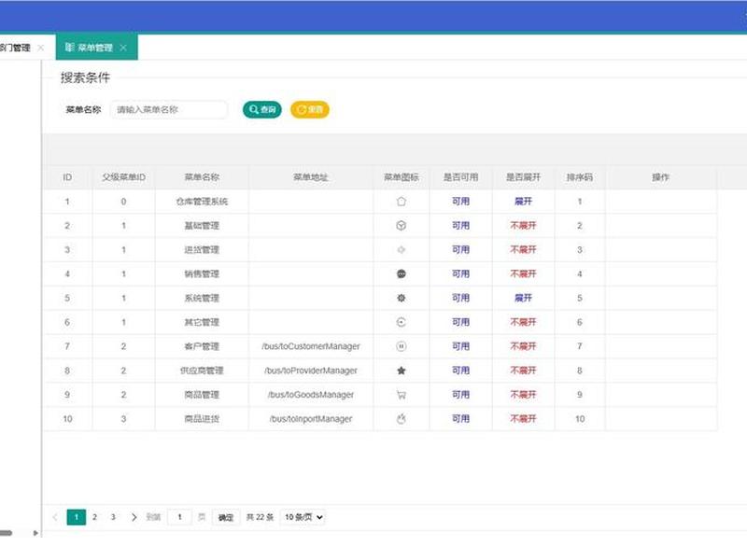This screenshot has width=747, height=560.
Task: Click the 排序码 column header
Action: (x=580, y=177)
